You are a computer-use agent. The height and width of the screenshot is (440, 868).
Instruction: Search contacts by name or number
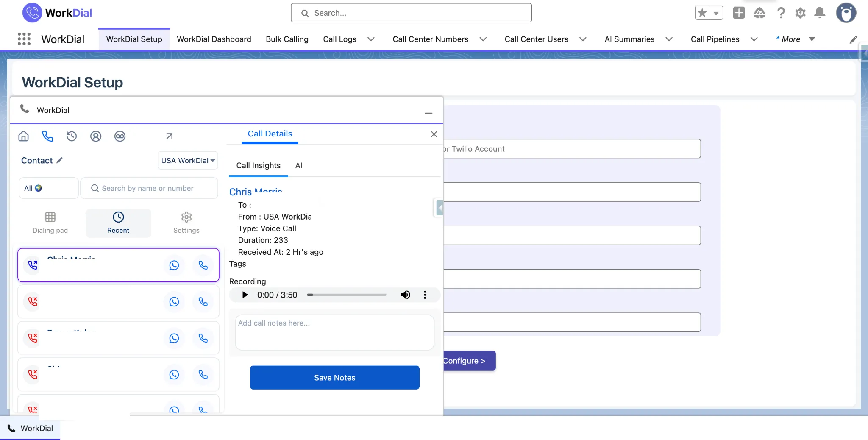[149, 188]
